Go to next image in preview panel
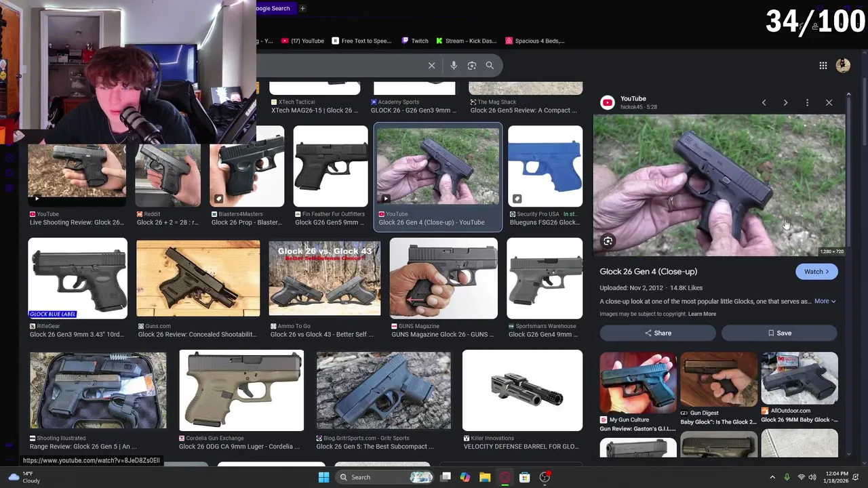Viewport: 868px width, 488px height. (785, 102)
